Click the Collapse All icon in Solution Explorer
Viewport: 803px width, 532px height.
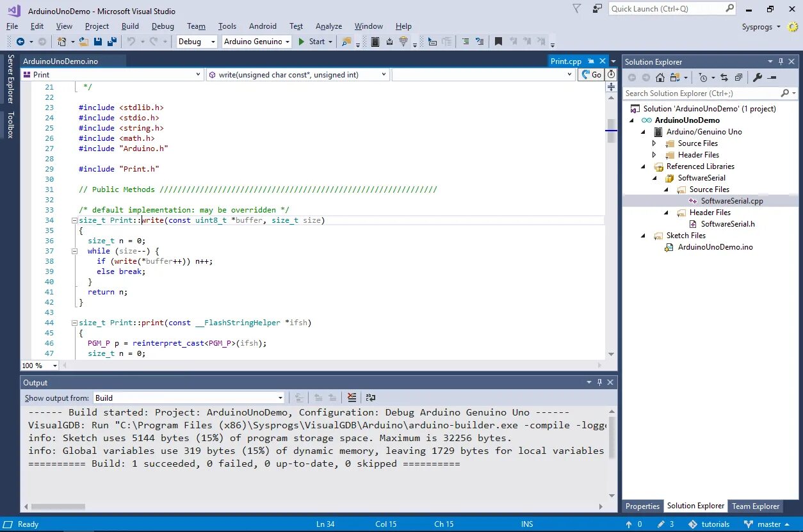(x=738, y=77)
